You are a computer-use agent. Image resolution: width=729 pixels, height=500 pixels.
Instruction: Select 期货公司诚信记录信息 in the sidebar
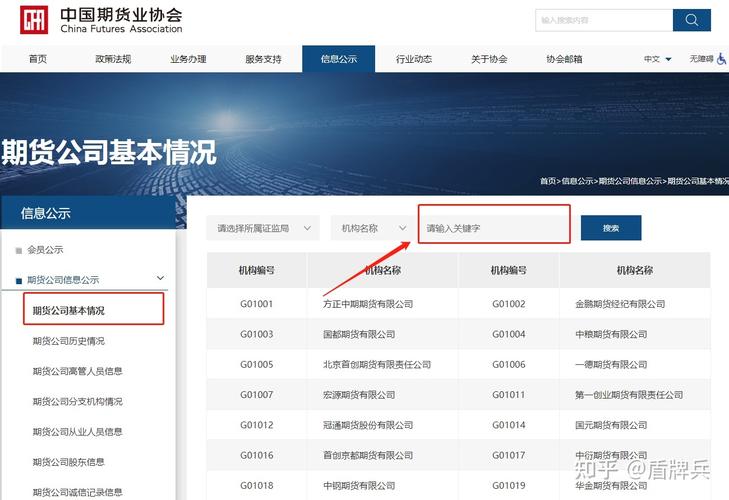click(77, 492)
